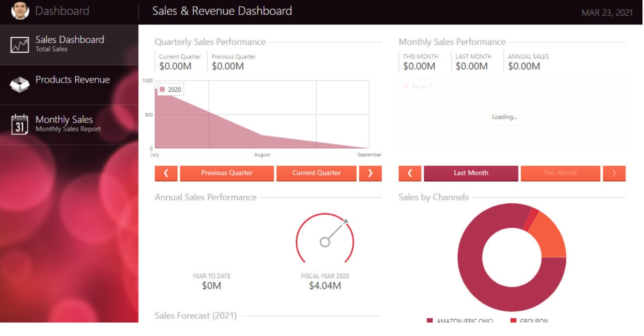Go to previous quarter with left arrow

[x=166, y=173]
